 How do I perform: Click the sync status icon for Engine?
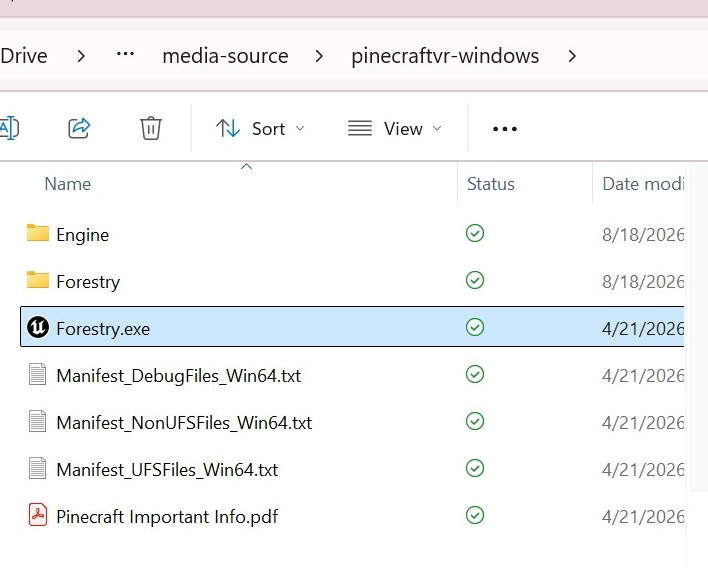click(475, 233)
